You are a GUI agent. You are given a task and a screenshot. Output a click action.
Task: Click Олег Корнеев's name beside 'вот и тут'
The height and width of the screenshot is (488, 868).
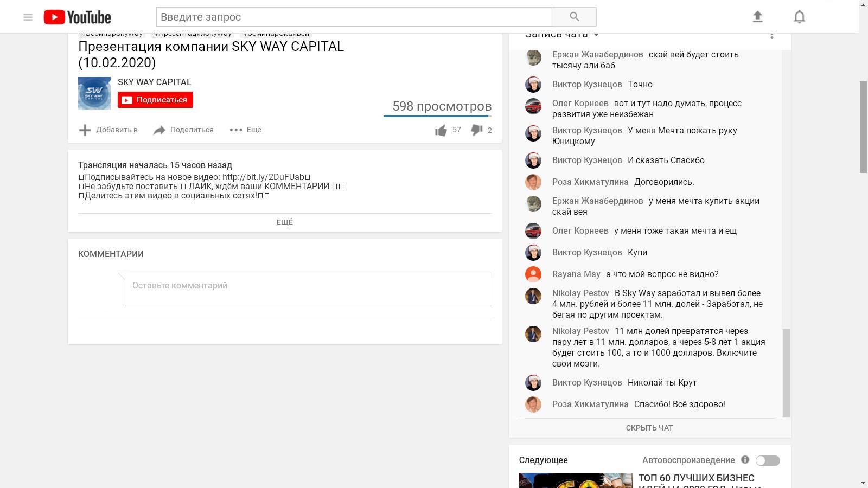(580, 103)
